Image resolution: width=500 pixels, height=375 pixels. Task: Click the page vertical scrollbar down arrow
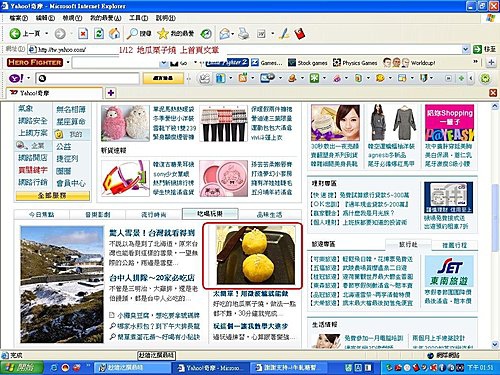click(x=495, y=344)
